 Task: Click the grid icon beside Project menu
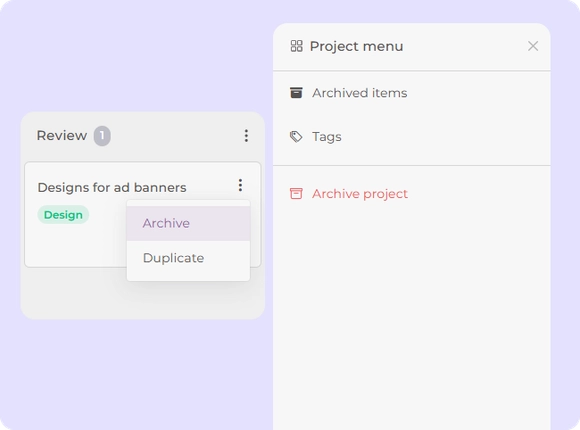pyautogui.click(x=296, y=46)
